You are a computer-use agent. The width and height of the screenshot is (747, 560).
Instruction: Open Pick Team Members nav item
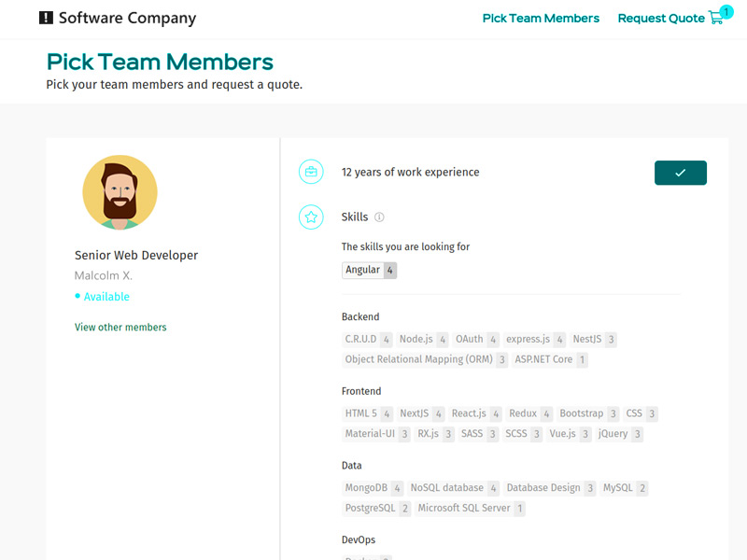coord(541,19)
